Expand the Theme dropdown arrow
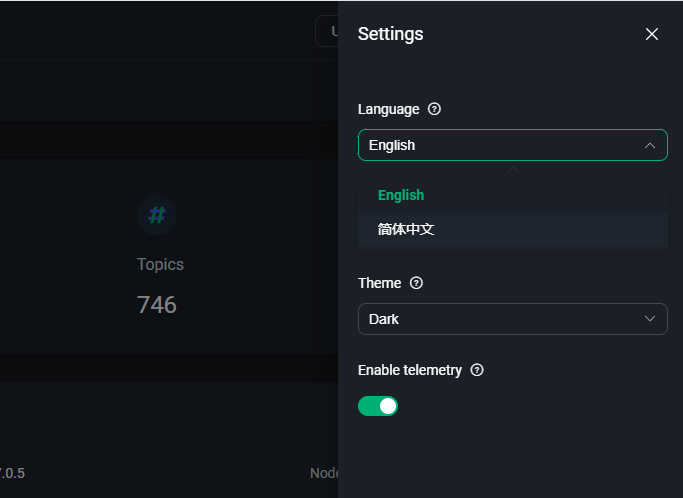 click(650, 319)
